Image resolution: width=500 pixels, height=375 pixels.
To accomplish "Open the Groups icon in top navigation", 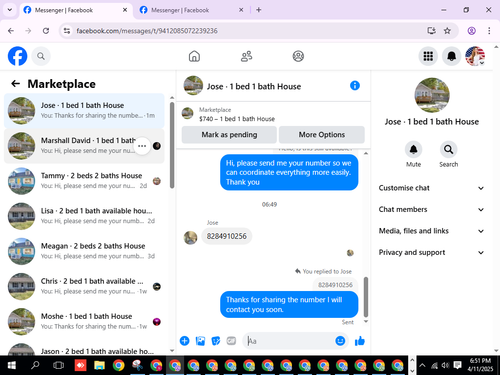I will coord(298,56).
